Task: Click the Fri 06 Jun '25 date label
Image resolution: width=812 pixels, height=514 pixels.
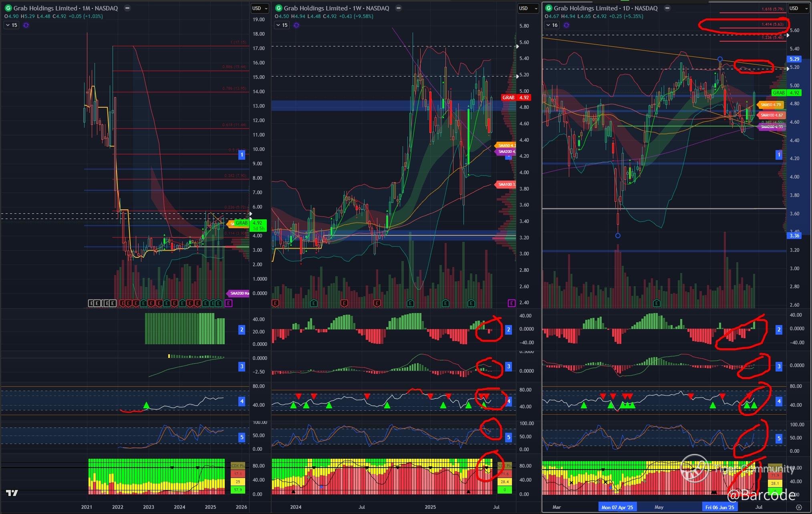Action: click(x=720, y=507)
